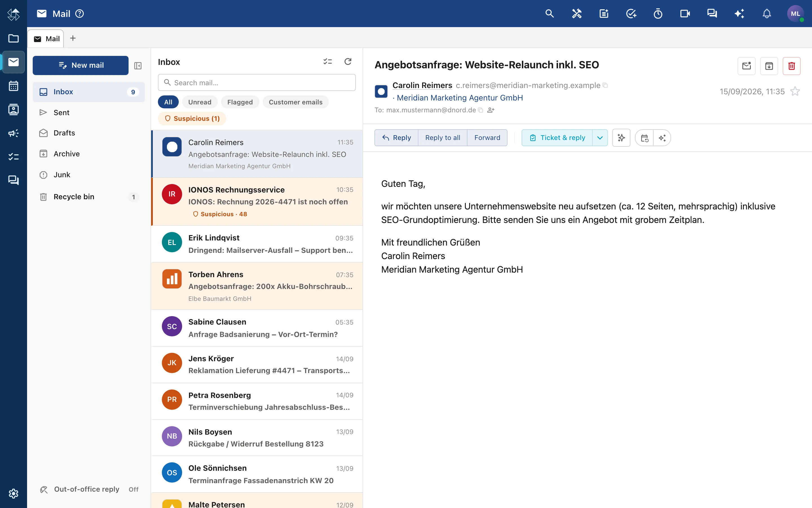This screenshot has width=812, height=508.
Task: Delete the open email
Action: pyautogui.click(x=791, y=66)
